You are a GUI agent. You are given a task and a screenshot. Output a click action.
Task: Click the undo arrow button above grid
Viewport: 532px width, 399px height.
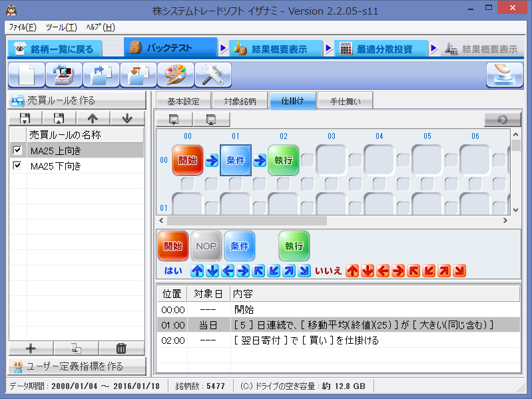pos(503,119)
